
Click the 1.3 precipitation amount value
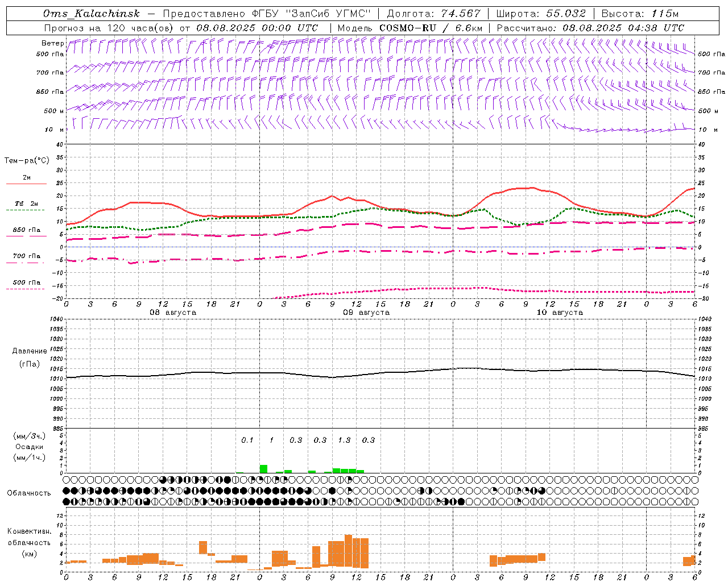coord(344,440)
